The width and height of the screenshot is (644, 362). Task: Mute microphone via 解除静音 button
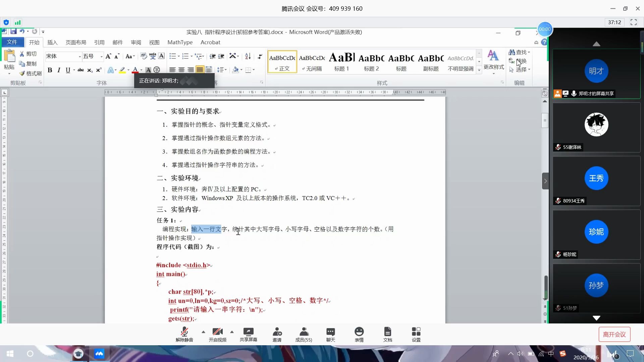pyautogui.click(x=184, y=334)
